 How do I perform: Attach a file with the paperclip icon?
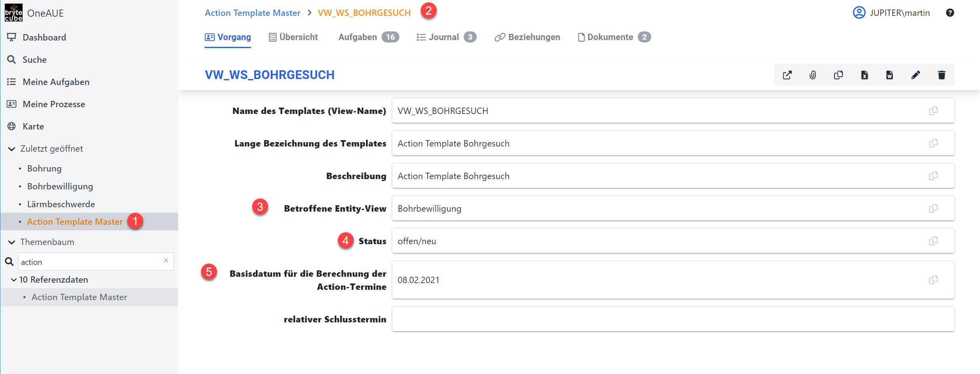tap(813, 75)
